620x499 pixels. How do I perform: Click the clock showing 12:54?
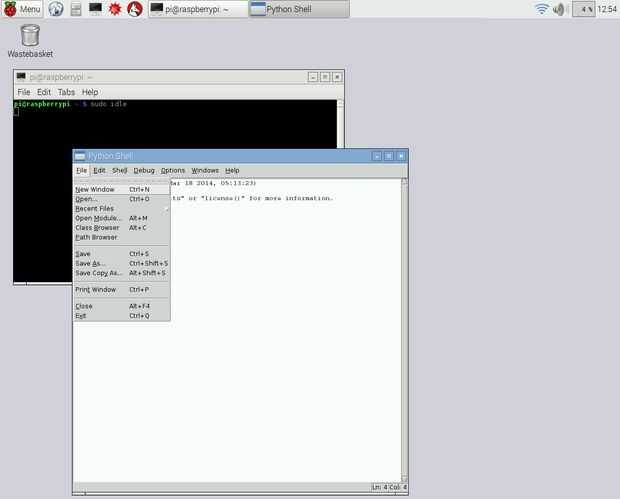tap(607, 9)
